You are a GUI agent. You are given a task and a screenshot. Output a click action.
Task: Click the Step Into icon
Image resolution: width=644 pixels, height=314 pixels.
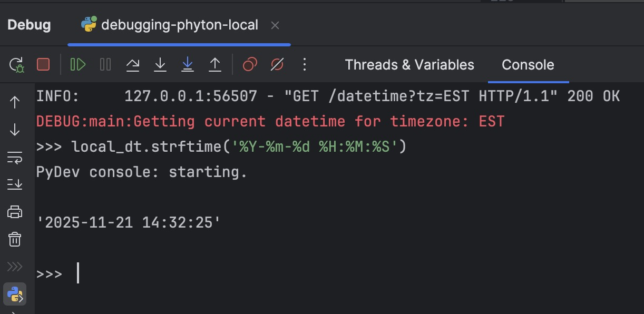160,65
